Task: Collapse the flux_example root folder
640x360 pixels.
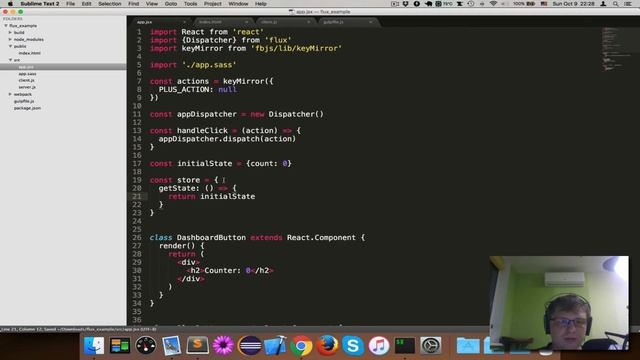Action: click(6, 26)
